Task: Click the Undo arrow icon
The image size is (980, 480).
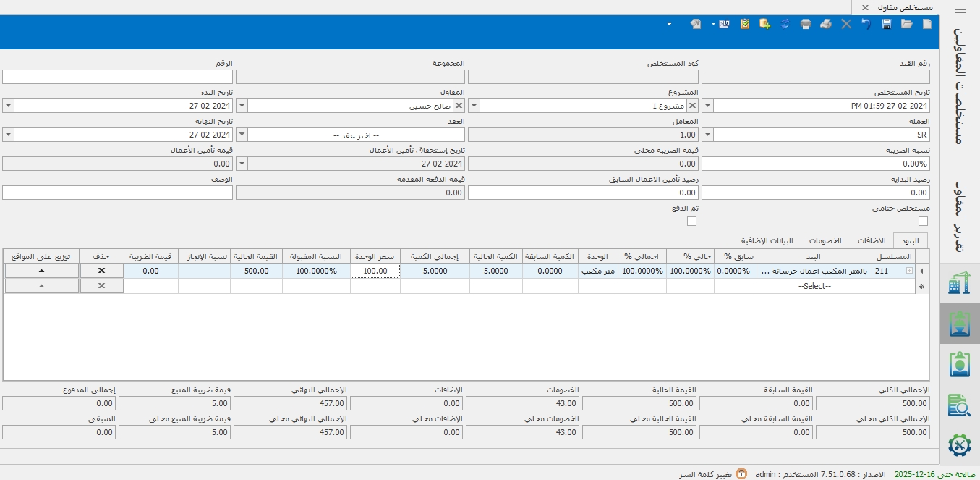Action: (866, 24)
